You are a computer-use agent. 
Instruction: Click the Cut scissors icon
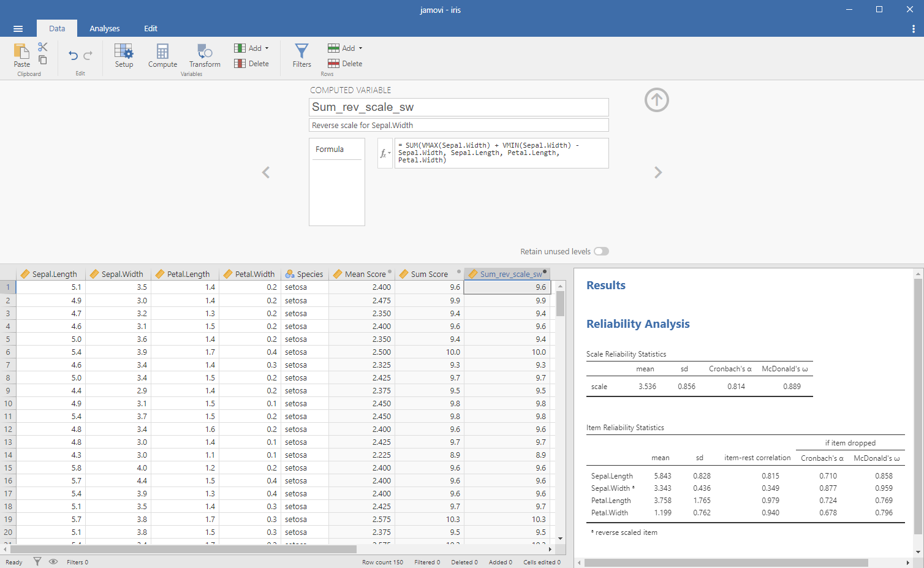pyautogui.click(x=42, y=47)
